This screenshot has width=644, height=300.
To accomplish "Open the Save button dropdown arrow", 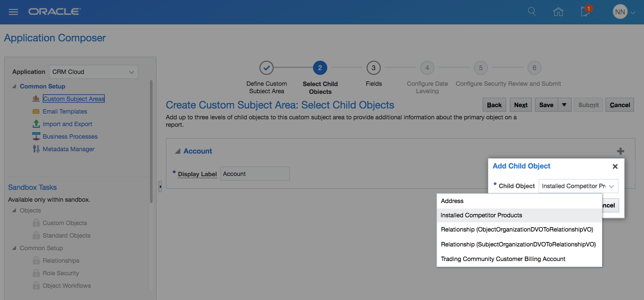I will [564, 105].
